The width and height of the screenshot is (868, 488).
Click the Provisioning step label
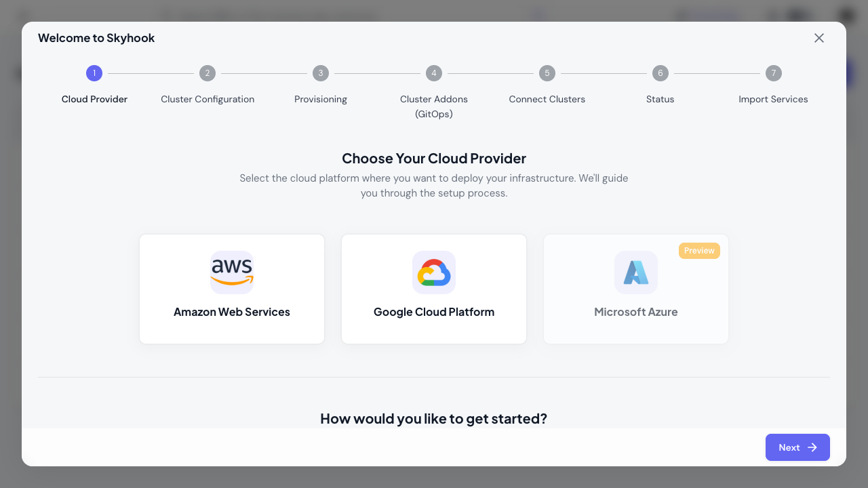[x=320, y=99]
